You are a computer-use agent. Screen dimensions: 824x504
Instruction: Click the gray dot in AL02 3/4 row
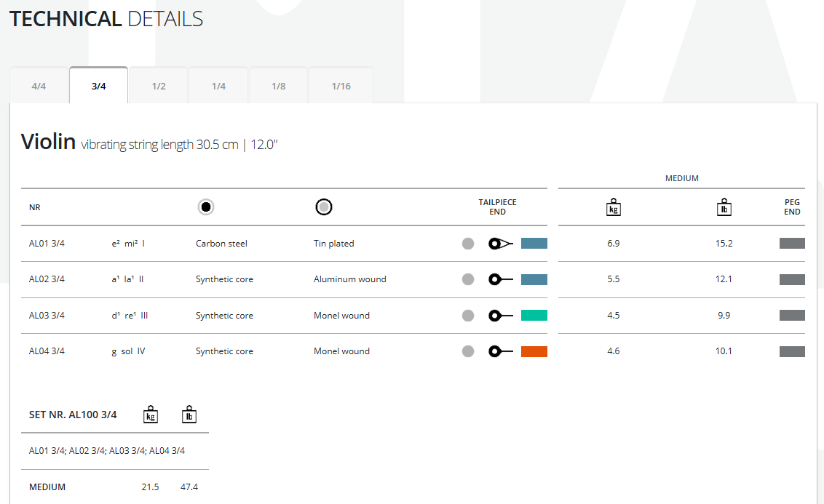click(x=468, y=279)
